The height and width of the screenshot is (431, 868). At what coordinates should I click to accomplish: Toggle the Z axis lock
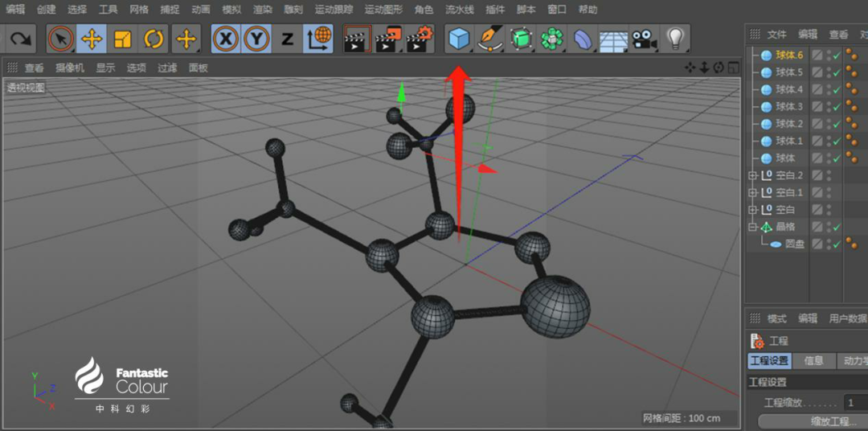287,39
